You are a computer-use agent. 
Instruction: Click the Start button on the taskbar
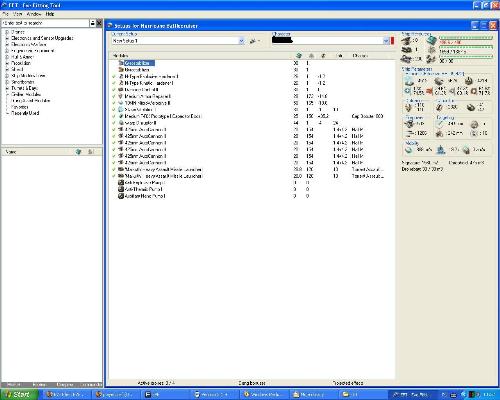click(x=18, y=395)
